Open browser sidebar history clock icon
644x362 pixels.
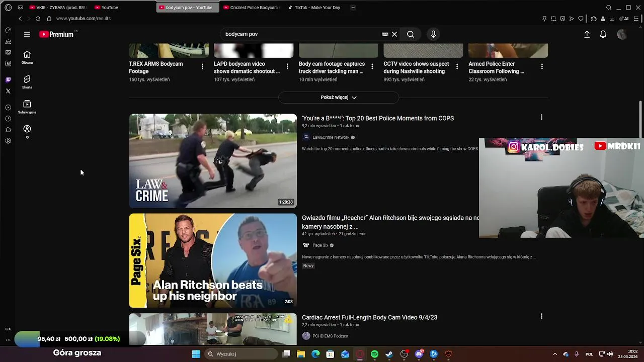8,119
